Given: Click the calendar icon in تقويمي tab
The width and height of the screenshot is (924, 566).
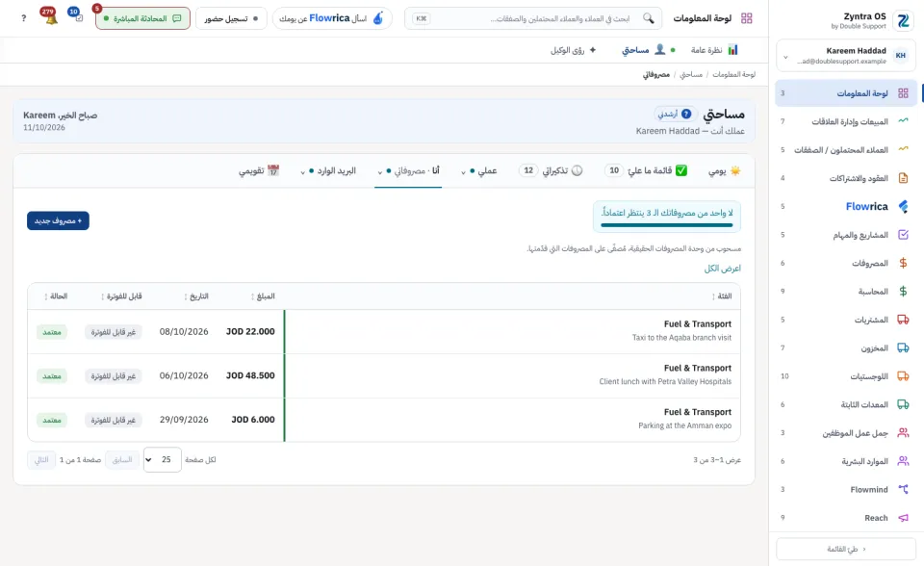Looking at the screenshot, I should (272, 170).
